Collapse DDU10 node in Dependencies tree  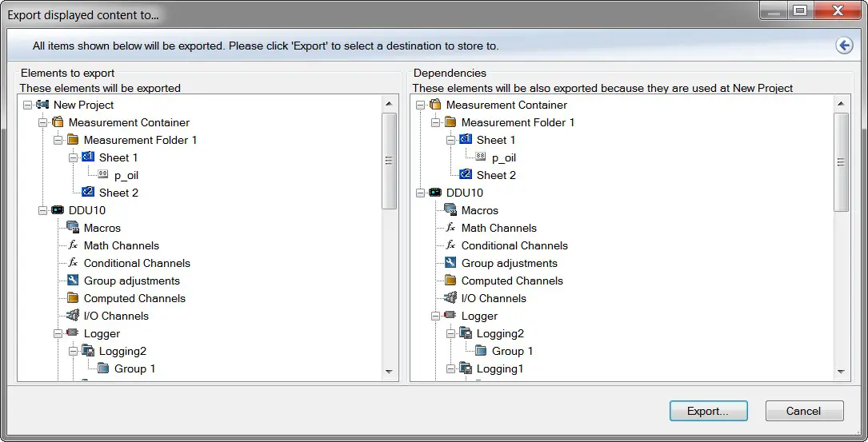click(x=420, y=193)
